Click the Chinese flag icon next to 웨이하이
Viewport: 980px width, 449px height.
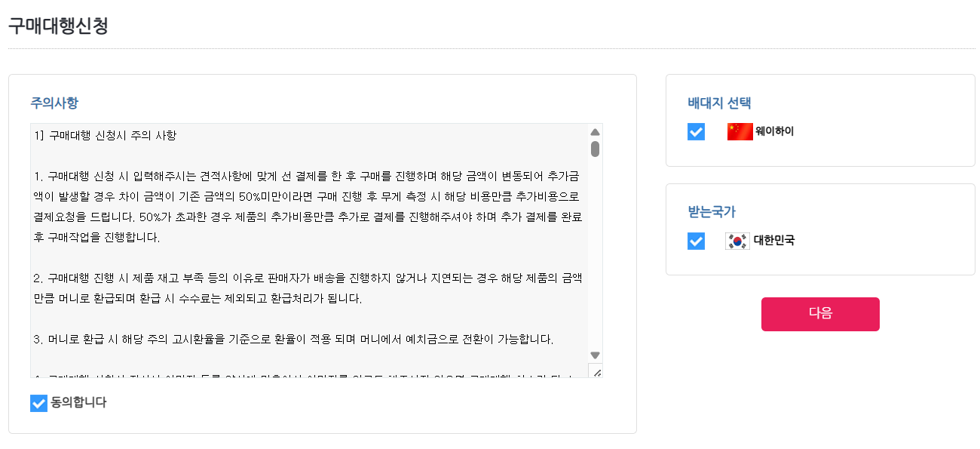[x=740, y=131]
